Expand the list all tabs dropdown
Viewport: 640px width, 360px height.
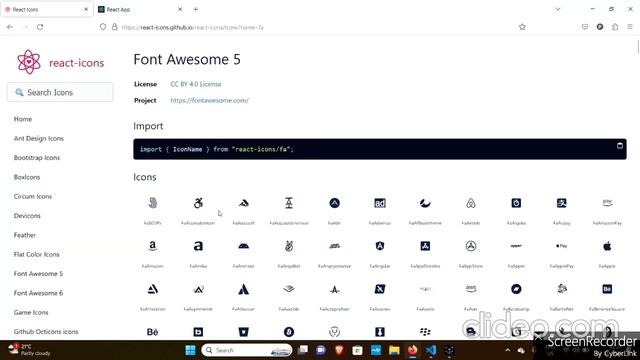[x=558, y=9]
